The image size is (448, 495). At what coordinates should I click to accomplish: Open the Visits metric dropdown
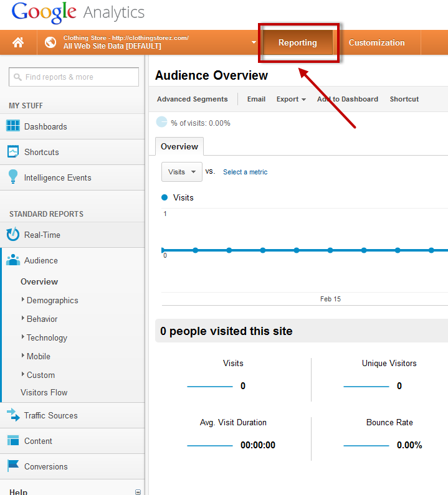(181, 172)
